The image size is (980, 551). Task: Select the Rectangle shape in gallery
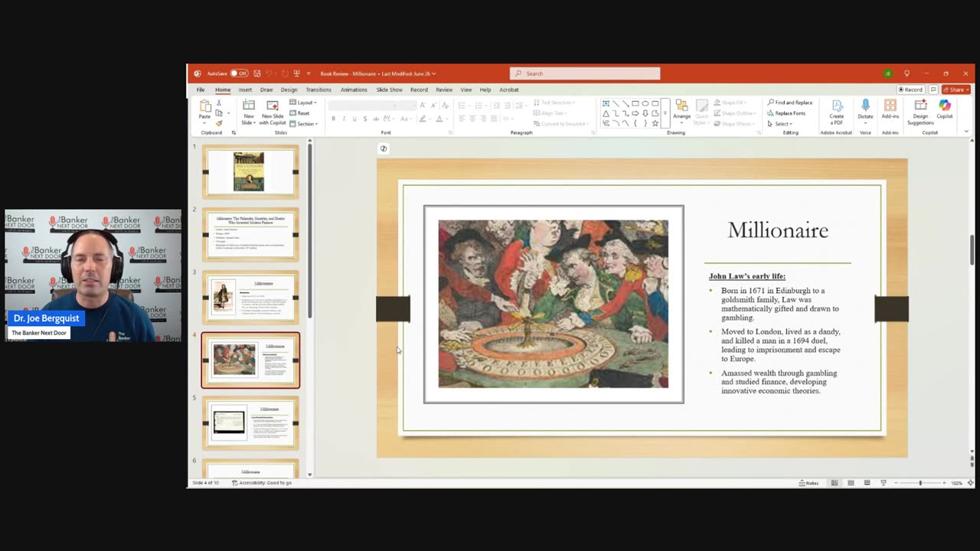[x=635, y=103]
